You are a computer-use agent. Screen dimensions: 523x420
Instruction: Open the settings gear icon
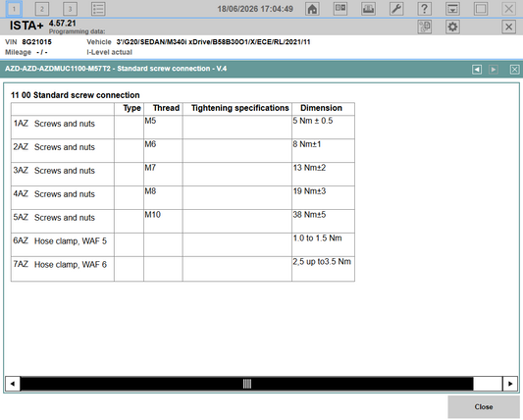(452, 26)
